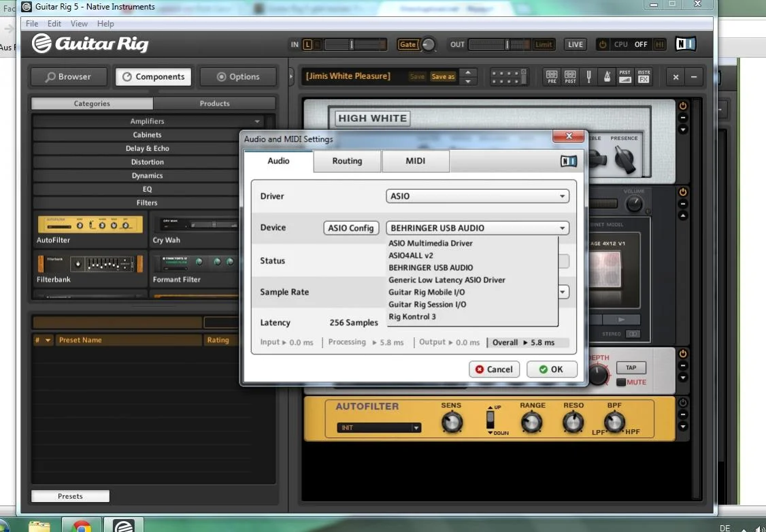
Task: Open the Driver dropdown showing ASIO
Action: [478, 196]
